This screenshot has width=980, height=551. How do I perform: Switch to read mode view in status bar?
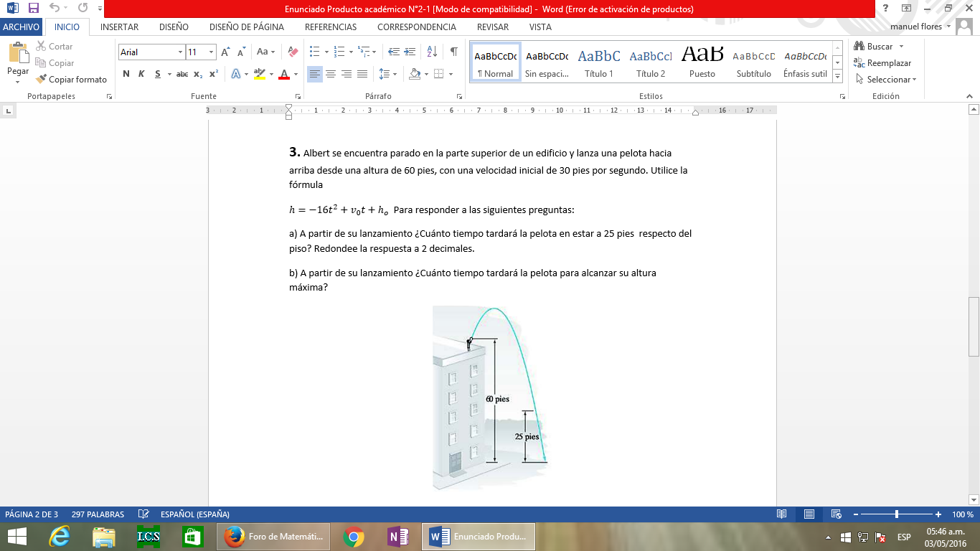click(781, 514)
